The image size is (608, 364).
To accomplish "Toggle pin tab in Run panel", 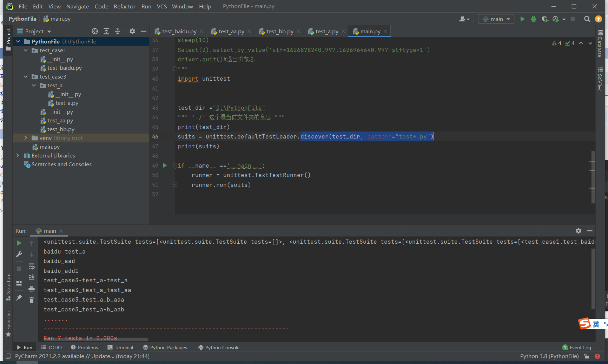I will (x=19, y=298).
